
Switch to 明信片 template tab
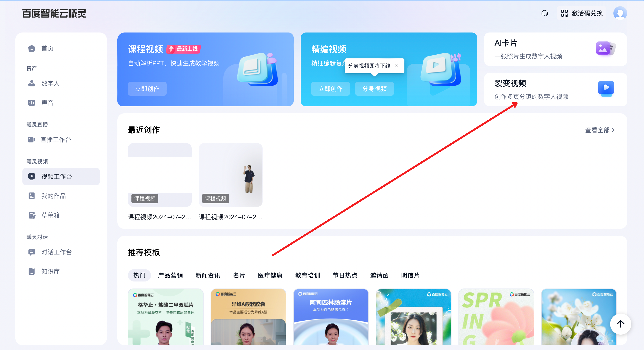[x=410, y=275]
